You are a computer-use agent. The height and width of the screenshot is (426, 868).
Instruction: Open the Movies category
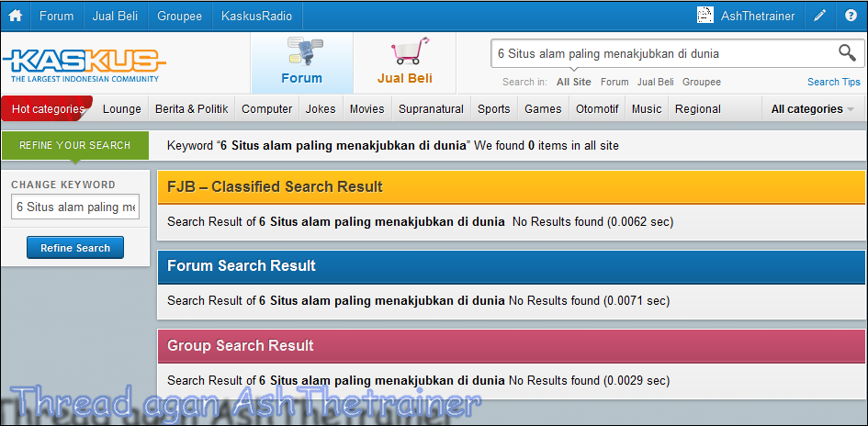click(367, 109)
